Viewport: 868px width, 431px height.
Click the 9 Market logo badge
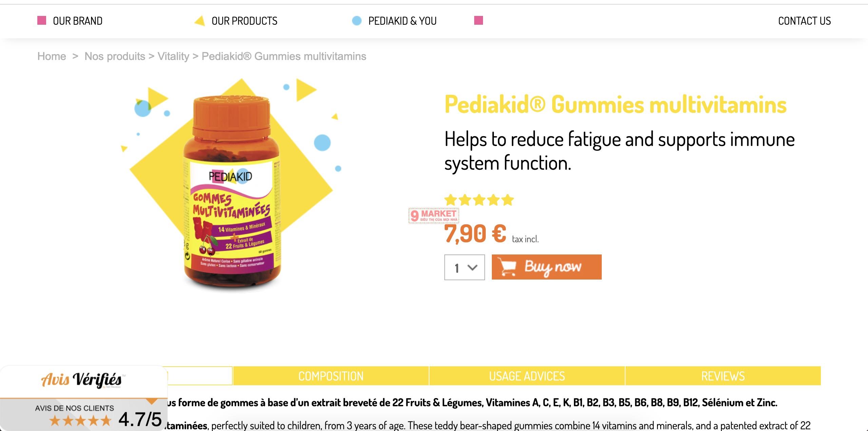pyautogui.click(x=434, y=216)
